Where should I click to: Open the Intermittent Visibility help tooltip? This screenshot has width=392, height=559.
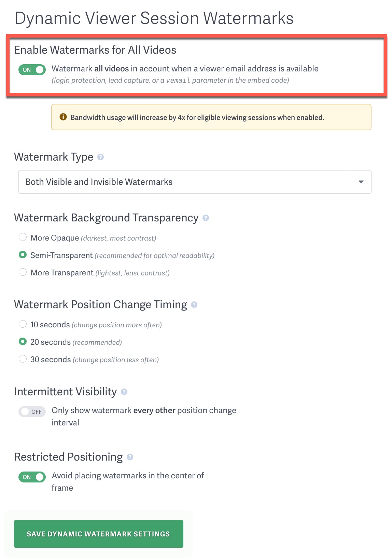[124, 392]
